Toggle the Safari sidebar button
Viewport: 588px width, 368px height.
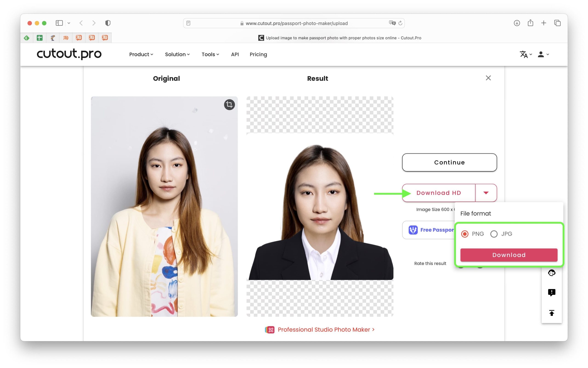point(59,23)
